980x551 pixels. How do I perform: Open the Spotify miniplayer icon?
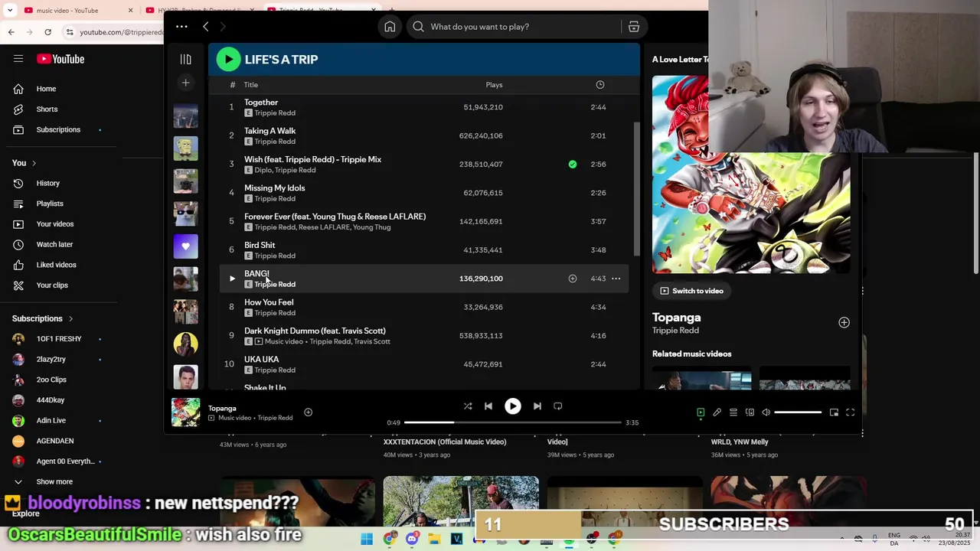tap(834, 412)
